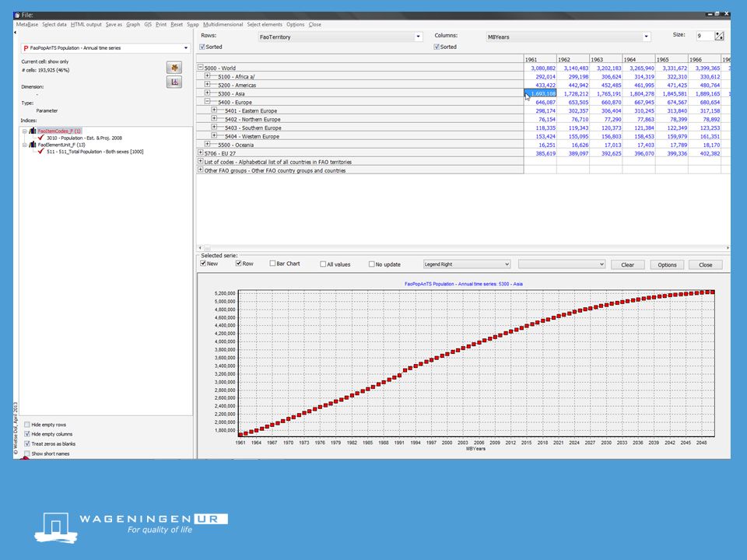Click Reset in the menu bar
The height and width of the screenshot is (560, 747).
(177, 24)
